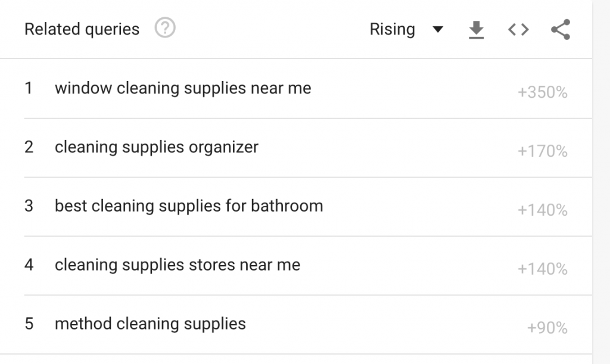Open 'window cleaning supplies near me' query

(183, 88)
